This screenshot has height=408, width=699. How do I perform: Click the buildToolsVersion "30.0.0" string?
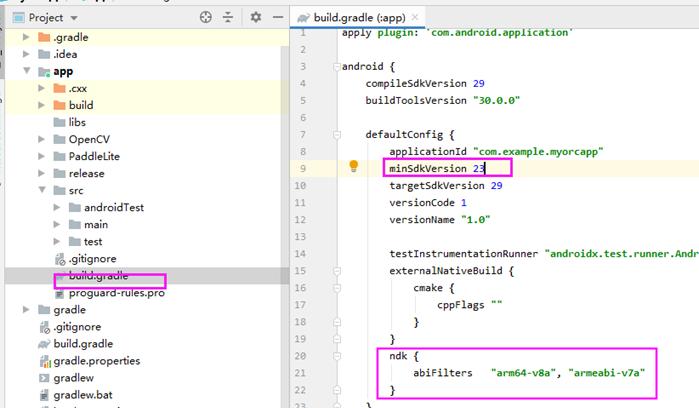[496, 100]
